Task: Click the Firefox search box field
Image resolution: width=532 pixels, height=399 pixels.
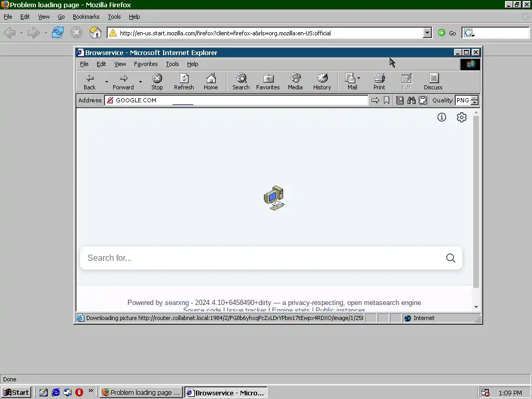Action: pyautogui.click(x=502, y=33)
